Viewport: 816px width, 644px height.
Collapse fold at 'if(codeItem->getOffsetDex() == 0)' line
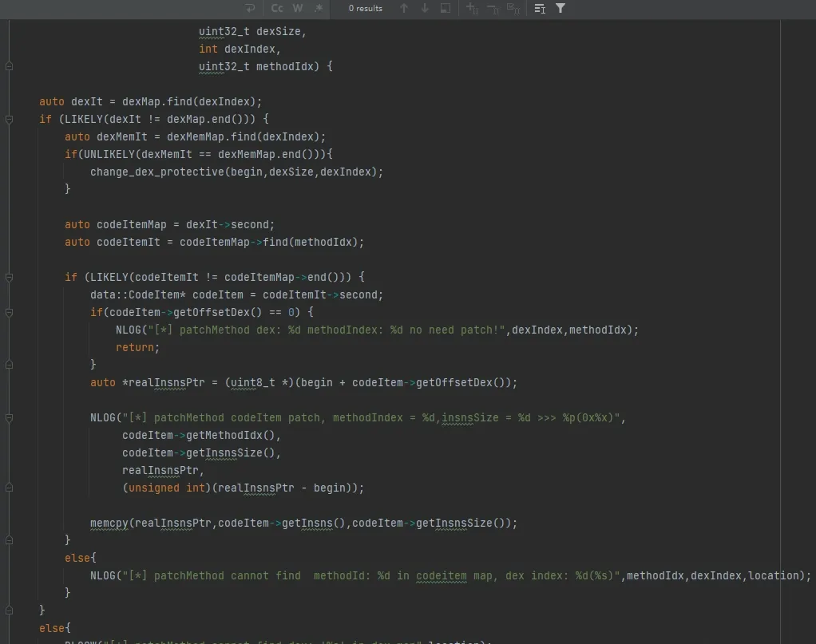pos(9,313)
